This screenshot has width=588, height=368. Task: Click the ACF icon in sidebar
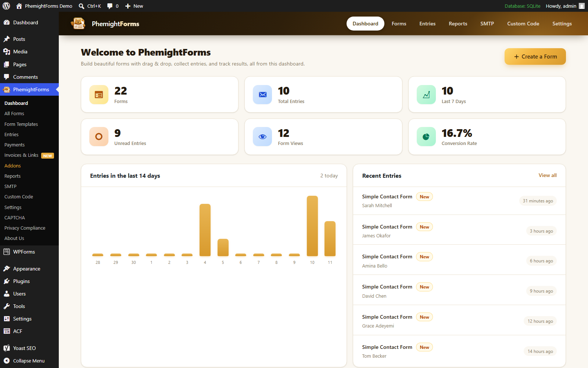click(7, 331)
